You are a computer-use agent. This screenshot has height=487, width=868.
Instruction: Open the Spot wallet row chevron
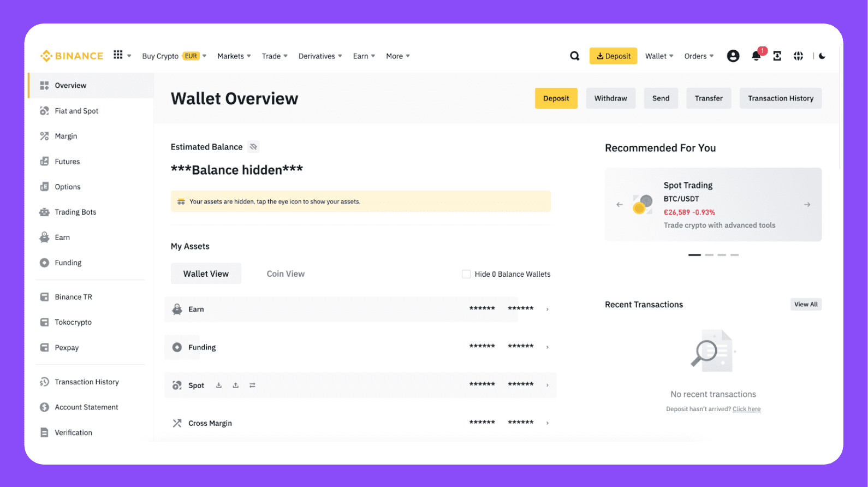(548, 385)
